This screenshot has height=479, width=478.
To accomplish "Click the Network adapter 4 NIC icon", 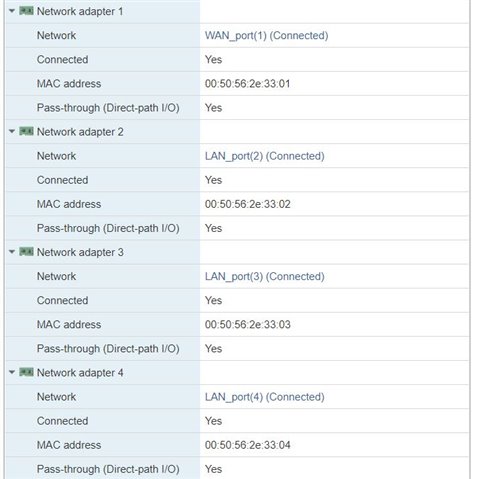I will (x=26, y=372).
